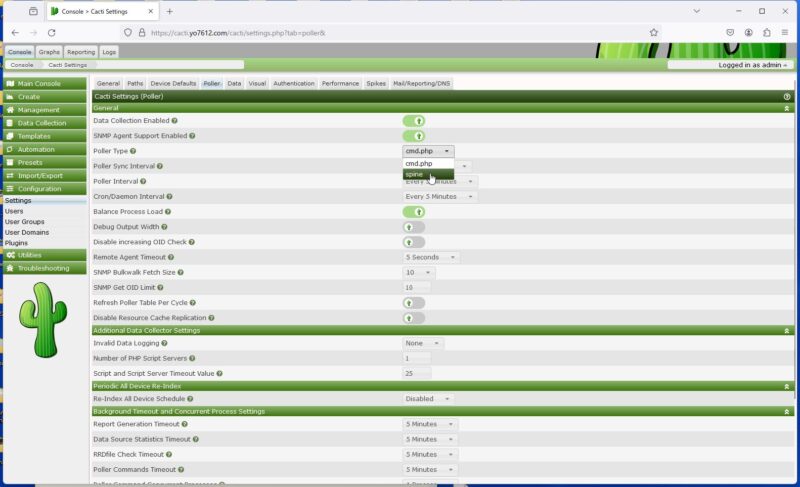
Task: Click the SNMP Get OID Limit field
Action: tap(416, 288)
